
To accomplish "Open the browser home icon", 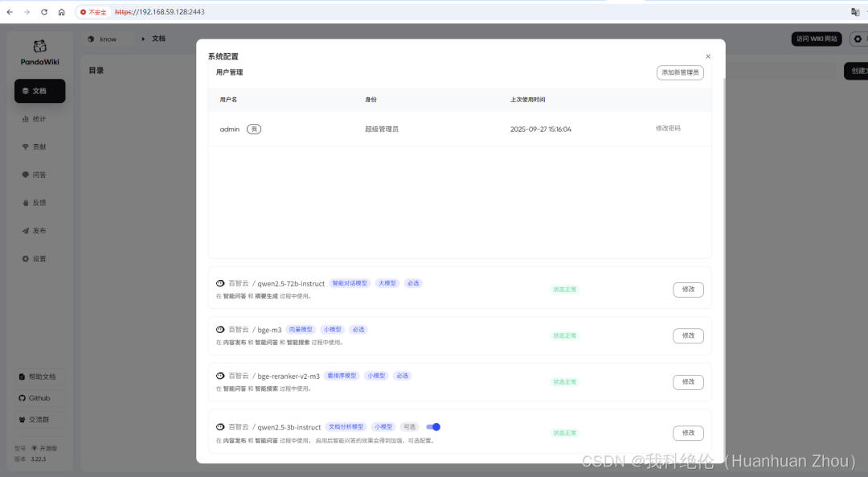I will (x=61, y=11).
